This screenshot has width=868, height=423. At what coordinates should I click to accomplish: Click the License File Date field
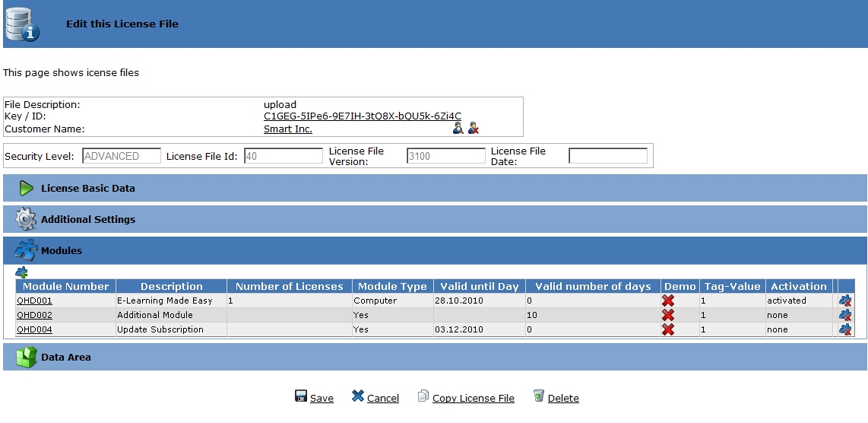(x=608, y=156)
